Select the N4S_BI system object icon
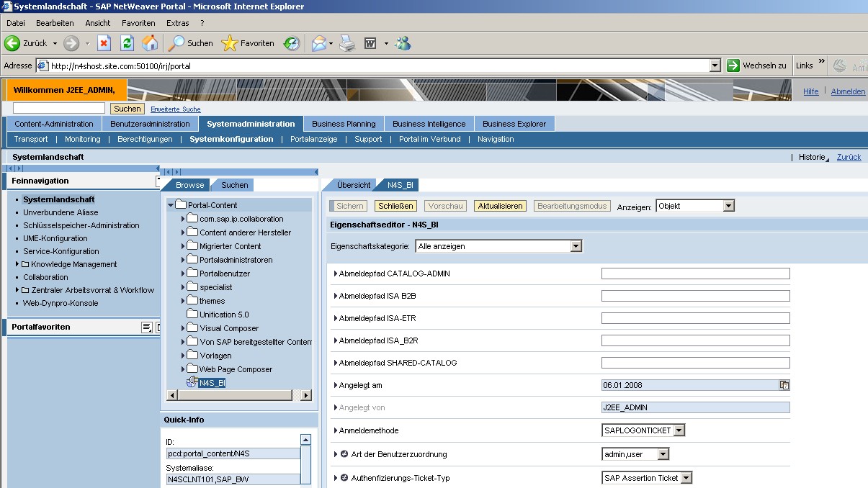The image size is (868, 488). [x=192, y=383]
